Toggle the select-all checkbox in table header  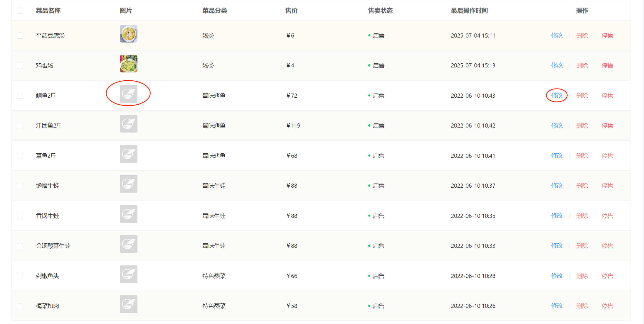20,11
